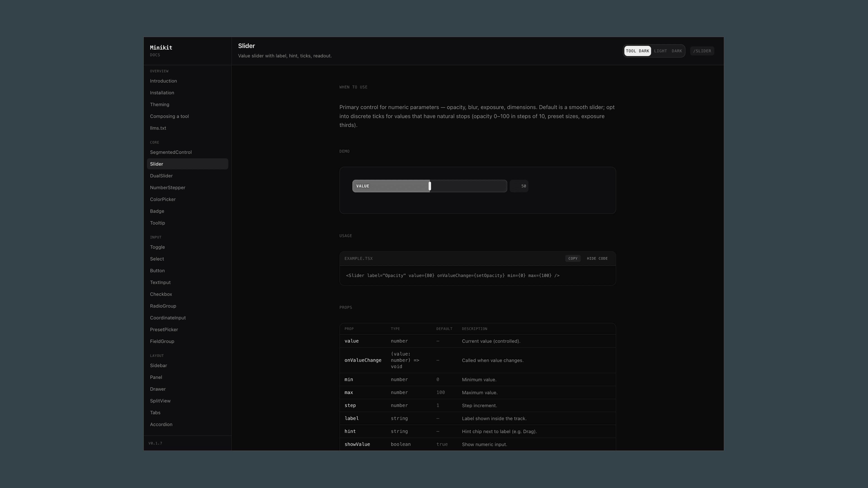Open the SplitView component page
The width and height of the screenshot is (868, 488).
tap(187, 401)
